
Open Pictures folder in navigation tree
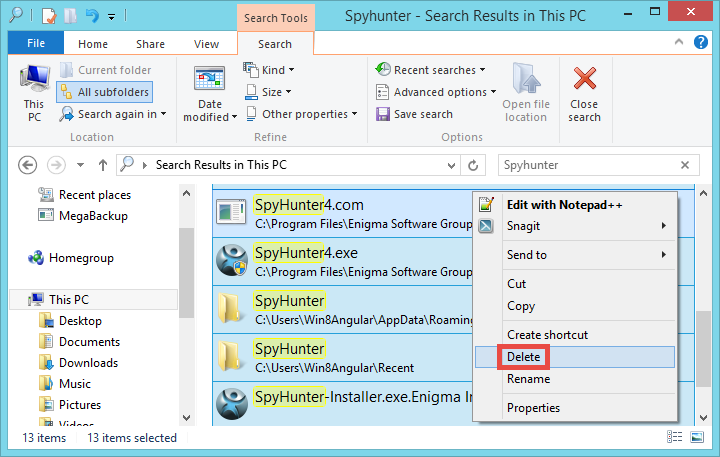click(70, 405)
